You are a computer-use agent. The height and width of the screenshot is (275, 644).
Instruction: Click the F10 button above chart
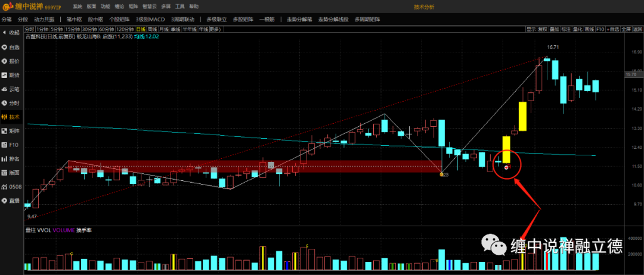[600, 29]
